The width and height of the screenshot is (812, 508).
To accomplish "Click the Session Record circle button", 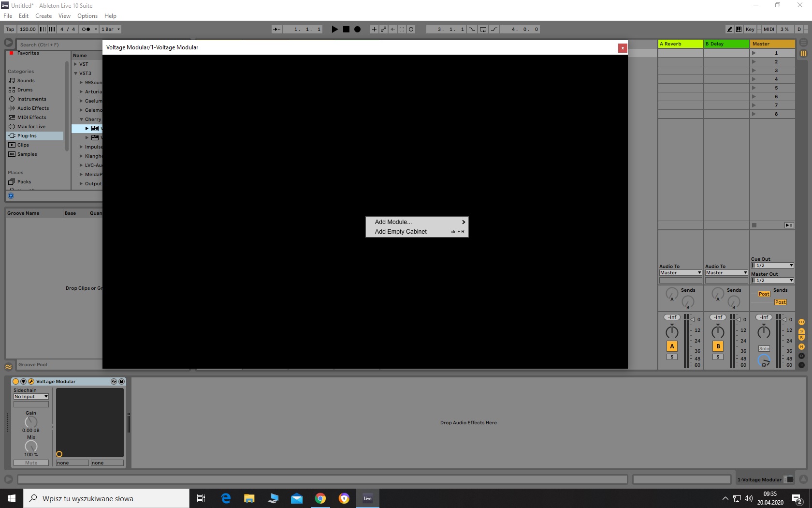I will pos(411,29).
